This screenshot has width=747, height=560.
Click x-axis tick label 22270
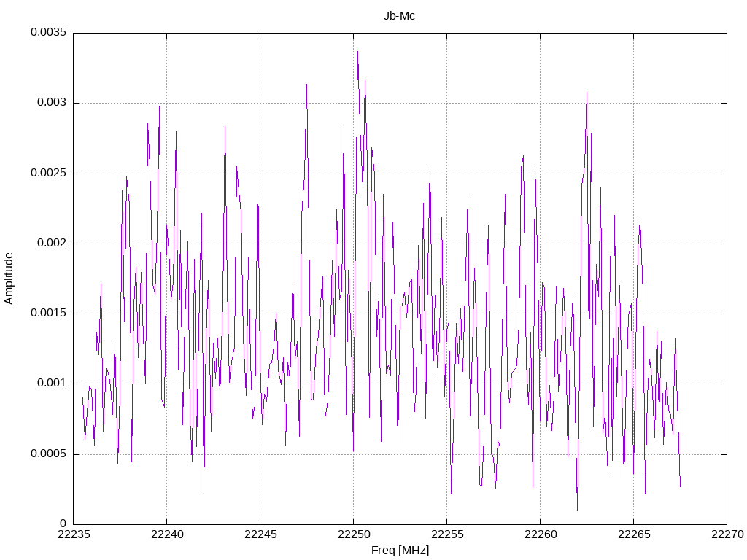pos(727,534)
